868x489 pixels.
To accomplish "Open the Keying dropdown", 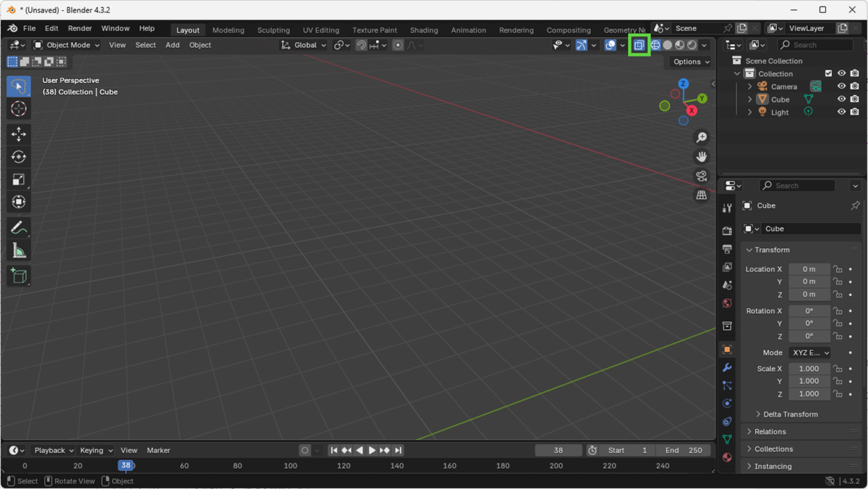I will tap(96, 450).
